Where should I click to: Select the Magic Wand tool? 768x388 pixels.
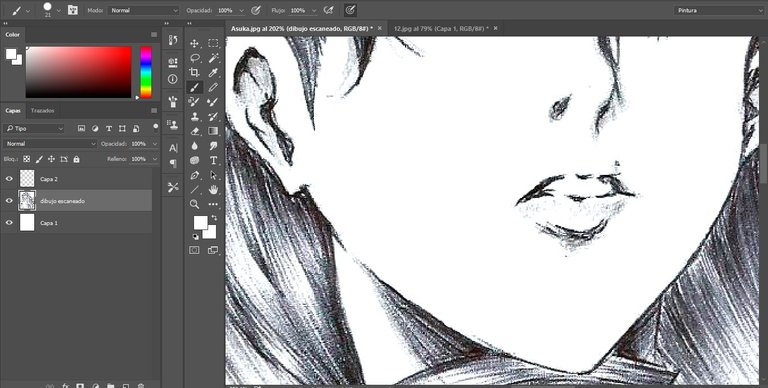(x=213, y=58)
